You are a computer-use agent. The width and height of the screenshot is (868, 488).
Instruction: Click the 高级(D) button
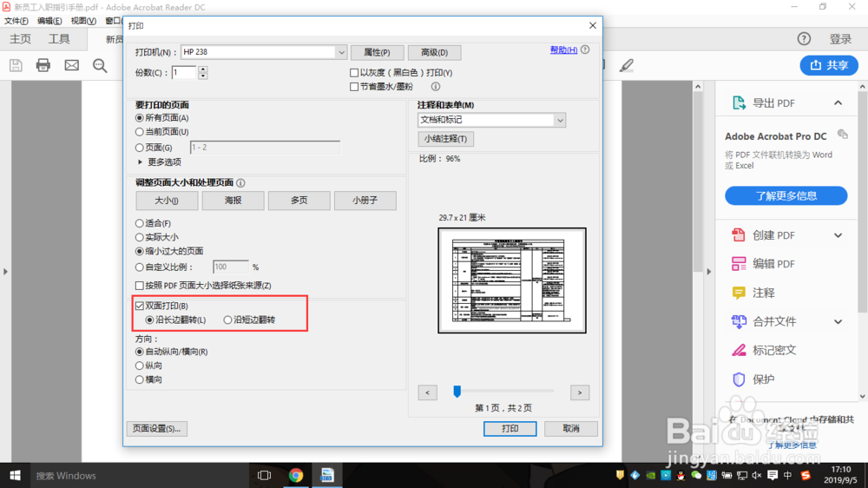click(435, 53)
